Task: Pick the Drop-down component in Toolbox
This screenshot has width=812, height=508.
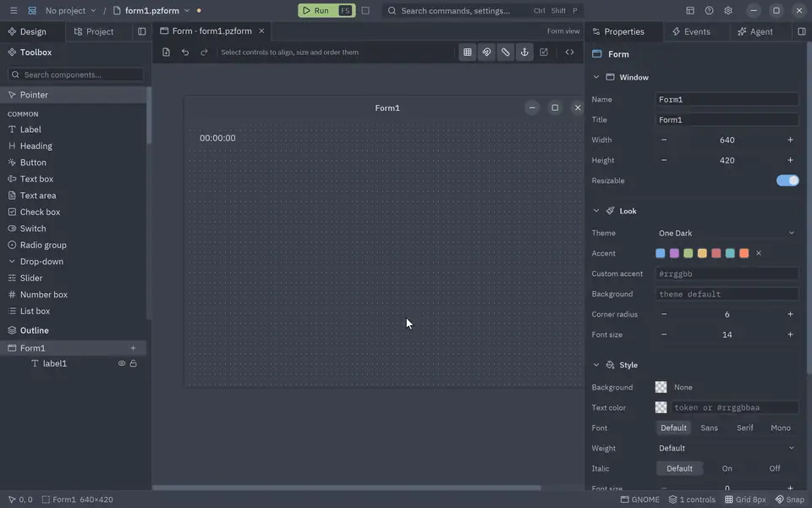Action: (x=74, y=262)
